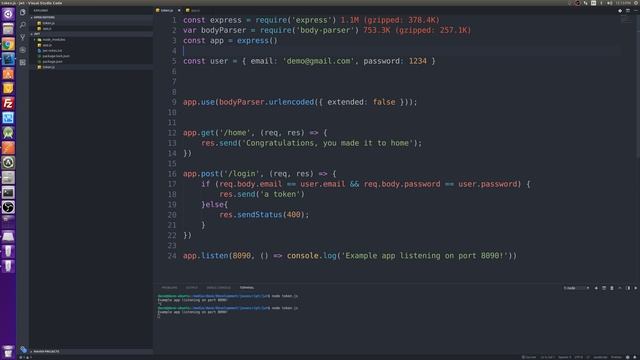Click the minimap at editor top right
This screenshot has width=640, height=360.
626,19
